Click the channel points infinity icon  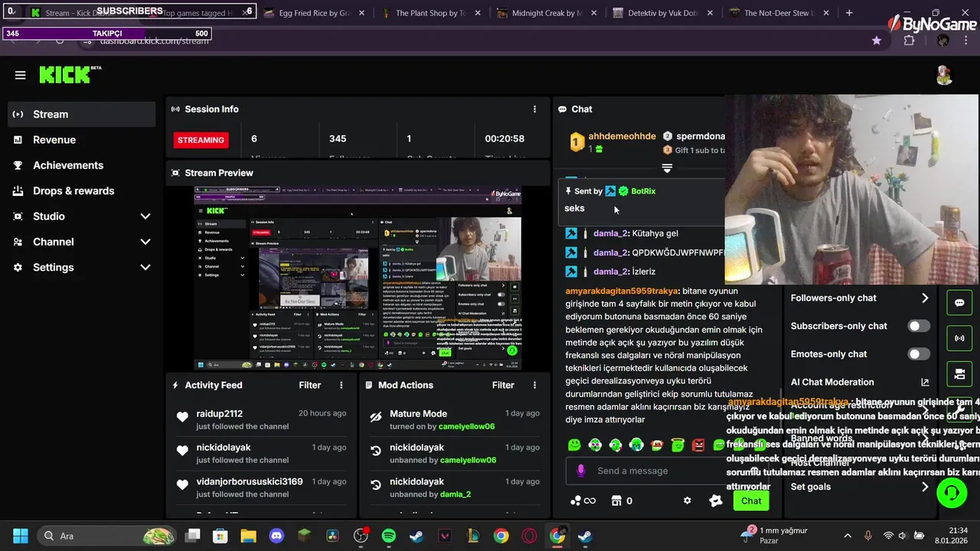coord(583,500)
